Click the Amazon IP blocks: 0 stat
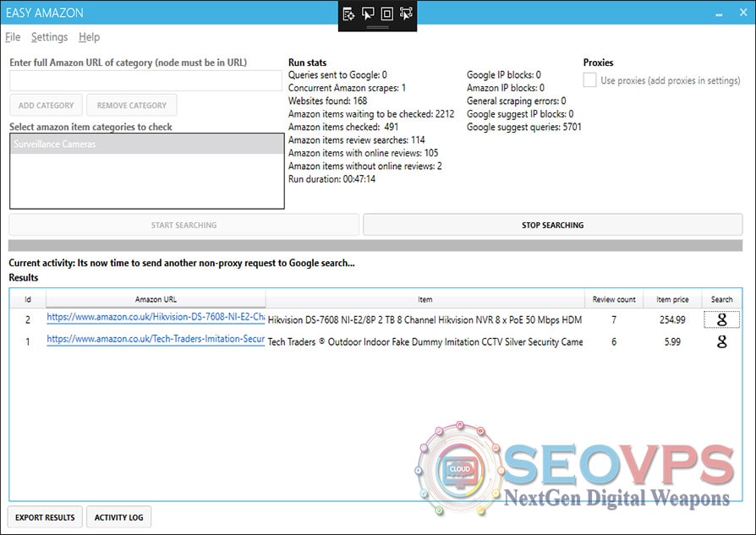 pyautogui.click(x=506, y=88)
